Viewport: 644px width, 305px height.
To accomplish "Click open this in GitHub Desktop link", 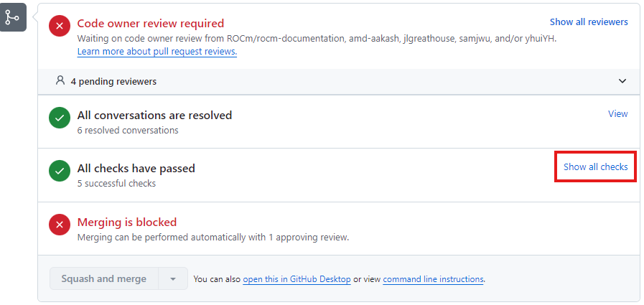I will coord(297,279).
